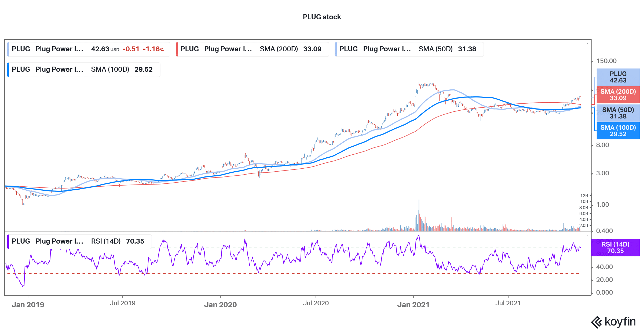Select the SMA (200D) 33.09 legend box
The height and width of the screenshot is (333, 644).
pos(252,49)
